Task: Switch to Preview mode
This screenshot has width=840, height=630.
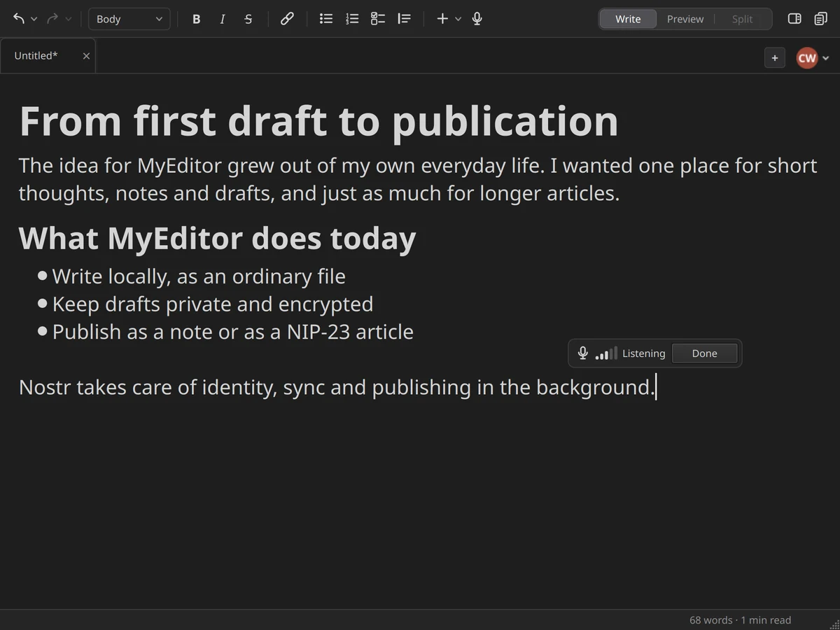Action: 685,19
